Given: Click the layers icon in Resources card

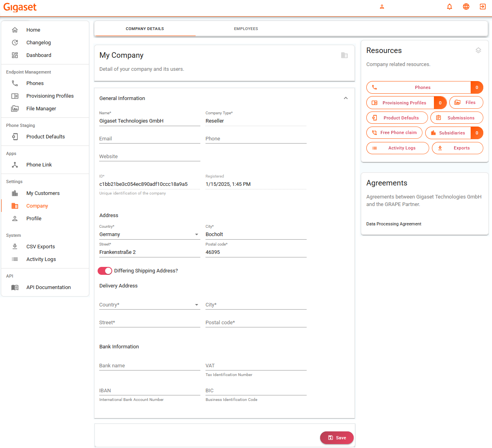Looking at the screenshot, I should tap(478, 51).
